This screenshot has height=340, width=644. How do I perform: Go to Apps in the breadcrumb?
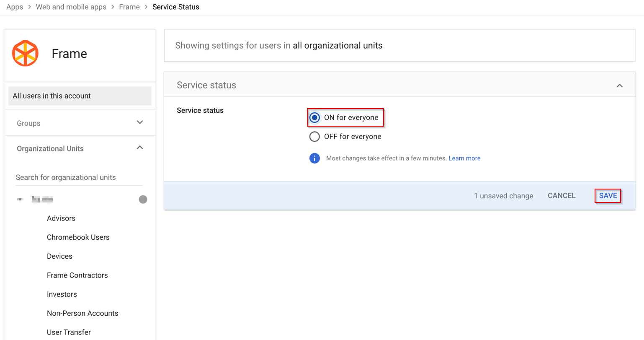pos(15,7)
